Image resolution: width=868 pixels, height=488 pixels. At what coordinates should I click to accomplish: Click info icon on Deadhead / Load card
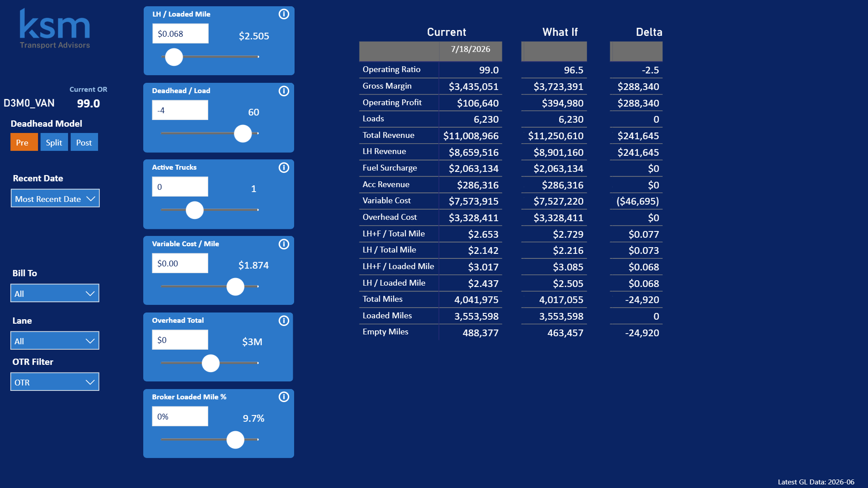click(x=284, y=91)
